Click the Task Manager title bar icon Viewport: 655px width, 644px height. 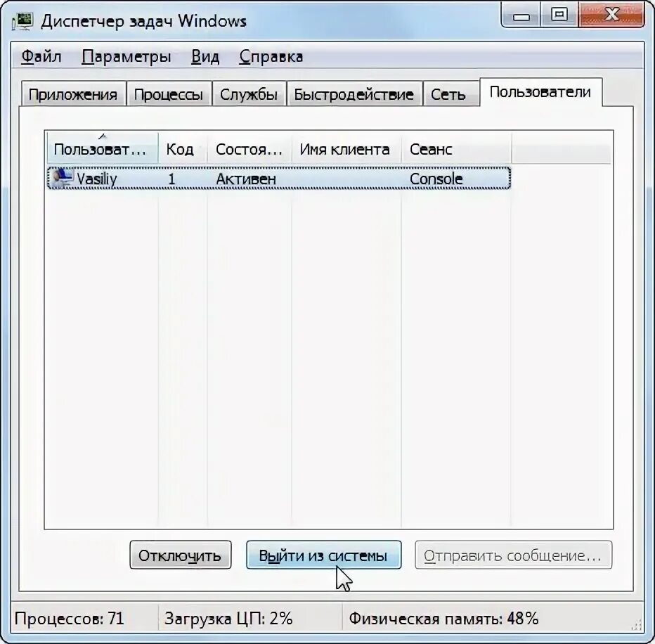22,21
